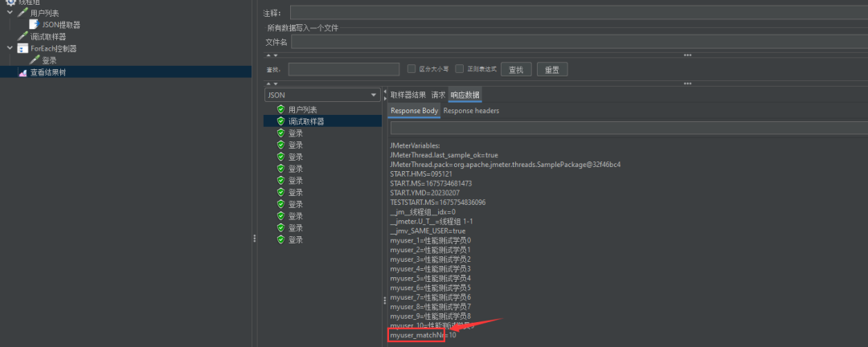This screenshot has width=868, height=347.
Task: Click 'JMeterThread.last_sample_ok=true' line
Action: pos(444,155)
